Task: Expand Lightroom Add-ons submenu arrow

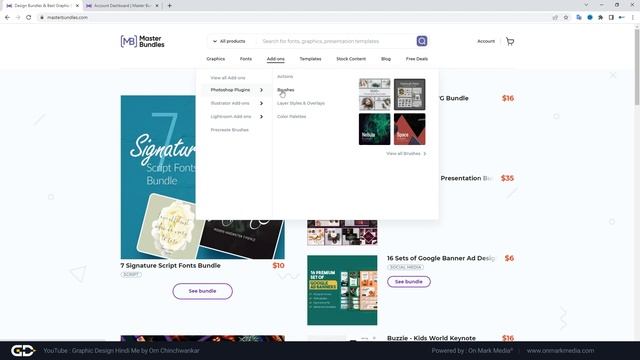Action: pyautogui.click(x=261, y=117)
